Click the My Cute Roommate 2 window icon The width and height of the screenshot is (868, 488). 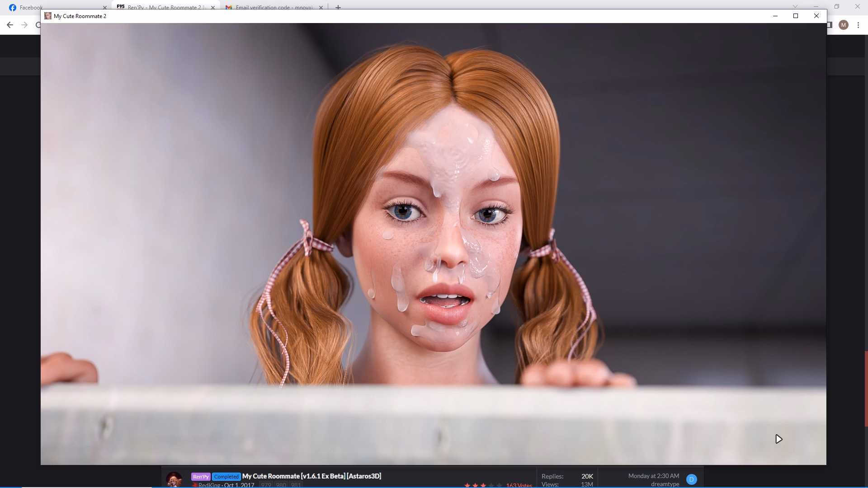point(48,16)
